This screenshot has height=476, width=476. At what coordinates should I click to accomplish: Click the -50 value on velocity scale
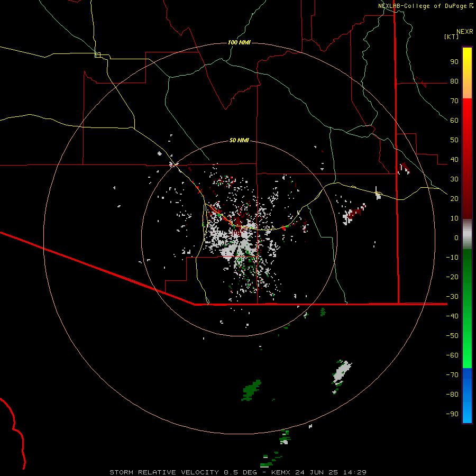[452, 336]
